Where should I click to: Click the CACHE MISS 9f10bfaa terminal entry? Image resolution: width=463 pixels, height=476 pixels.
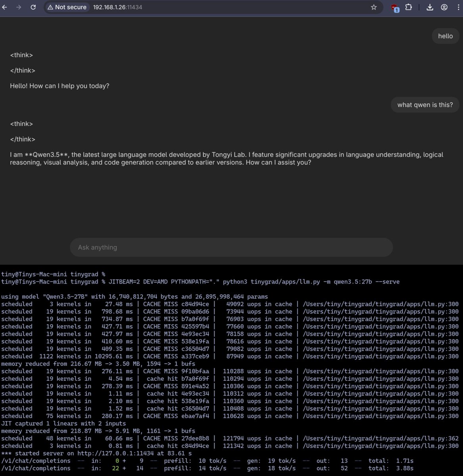pyautogui.click(x=176, y=371)
